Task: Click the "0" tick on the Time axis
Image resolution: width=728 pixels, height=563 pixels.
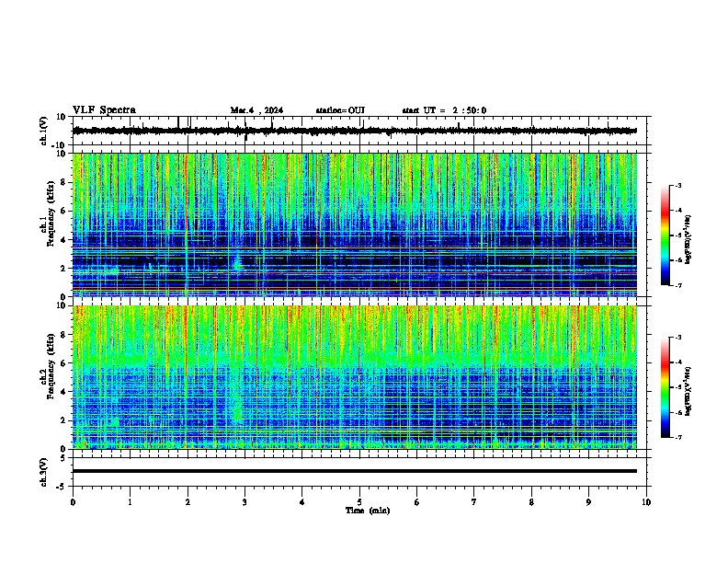Action: point(73,502)
